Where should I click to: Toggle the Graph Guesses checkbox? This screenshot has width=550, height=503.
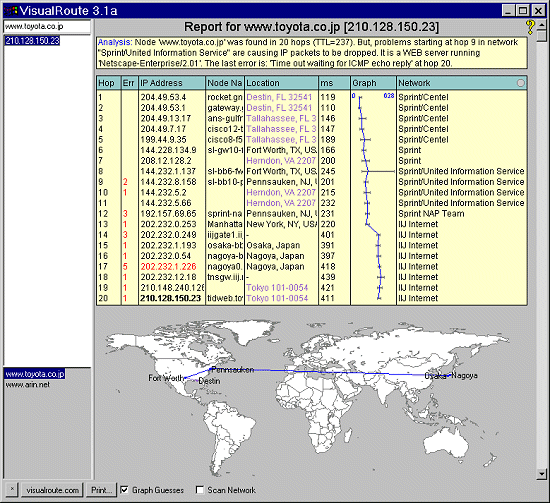coord(124,490)
